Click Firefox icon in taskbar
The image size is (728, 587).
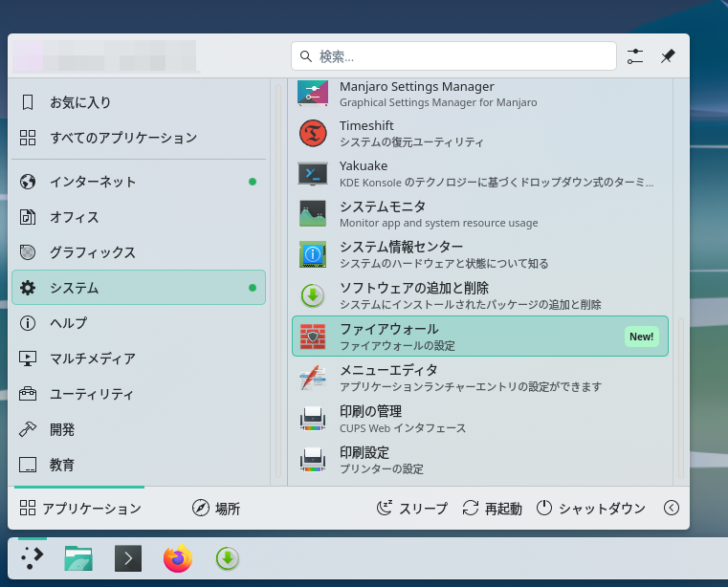(x=178, y=558)
